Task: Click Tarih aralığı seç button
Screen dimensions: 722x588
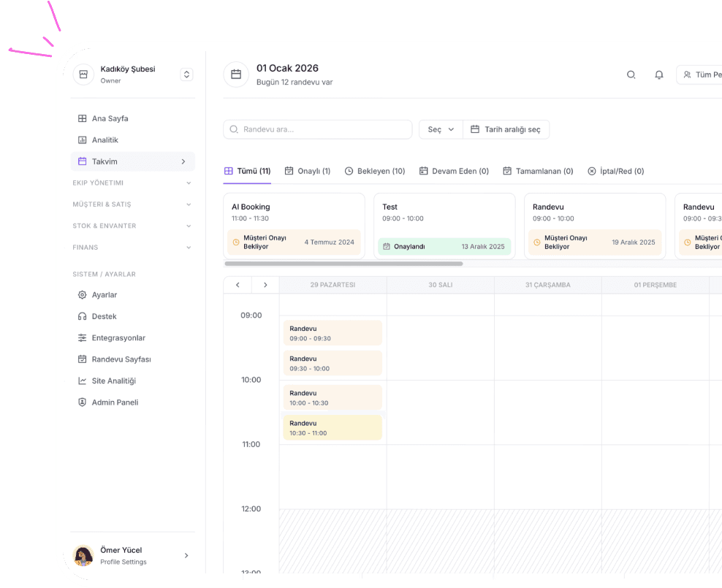Action: (x=506, y=129)
